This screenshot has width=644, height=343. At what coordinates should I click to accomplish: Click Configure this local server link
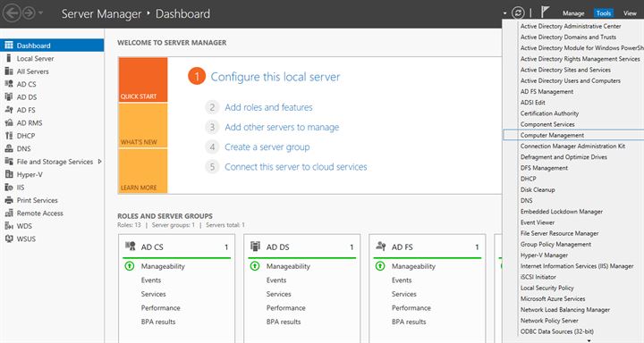(275, 77)
